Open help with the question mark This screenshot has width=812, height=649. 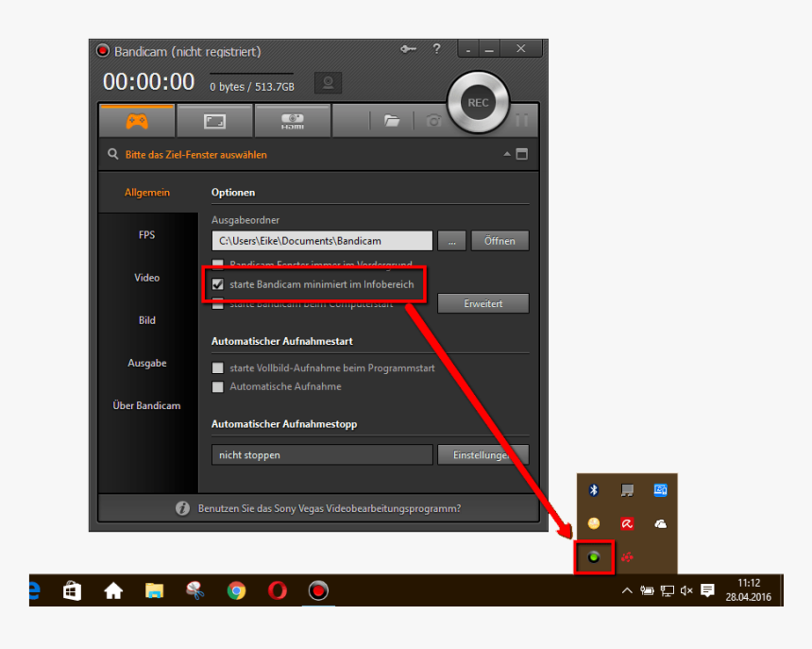point(436,49)
